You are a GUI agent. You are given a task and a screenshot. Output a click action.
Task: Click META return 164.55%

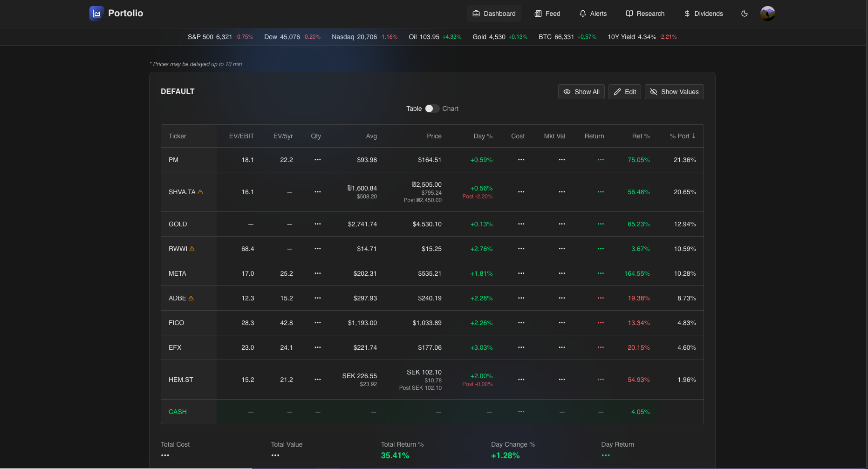(637, 273)
